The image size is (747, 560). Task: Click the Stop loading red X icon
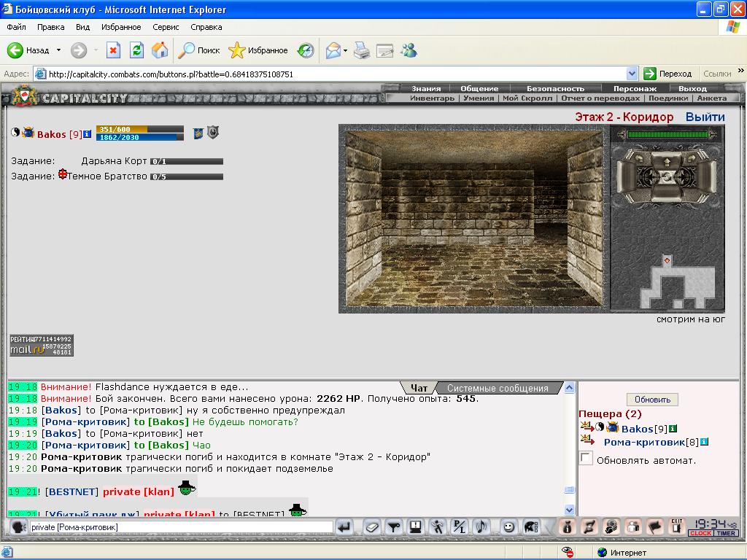(113, 50)
